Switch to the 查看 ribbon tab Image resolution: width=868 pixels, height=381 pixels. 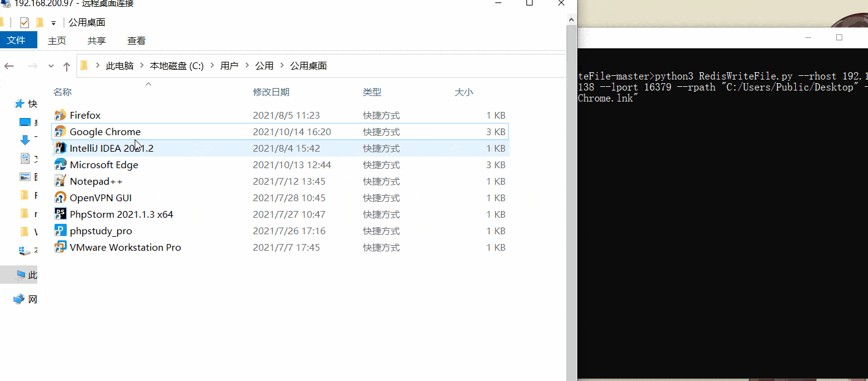pos(137,41)
